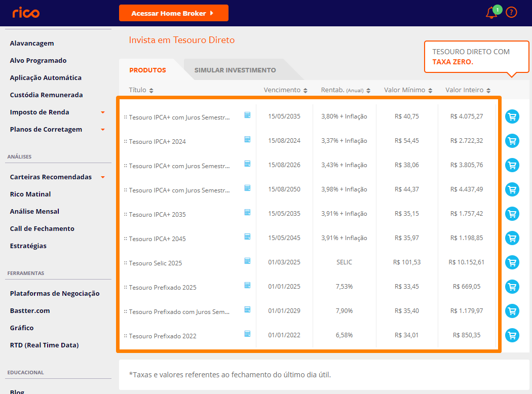Click the Acessar Home Broker button
The width and height of the screenshot is (532, 394).
point(173,13)
